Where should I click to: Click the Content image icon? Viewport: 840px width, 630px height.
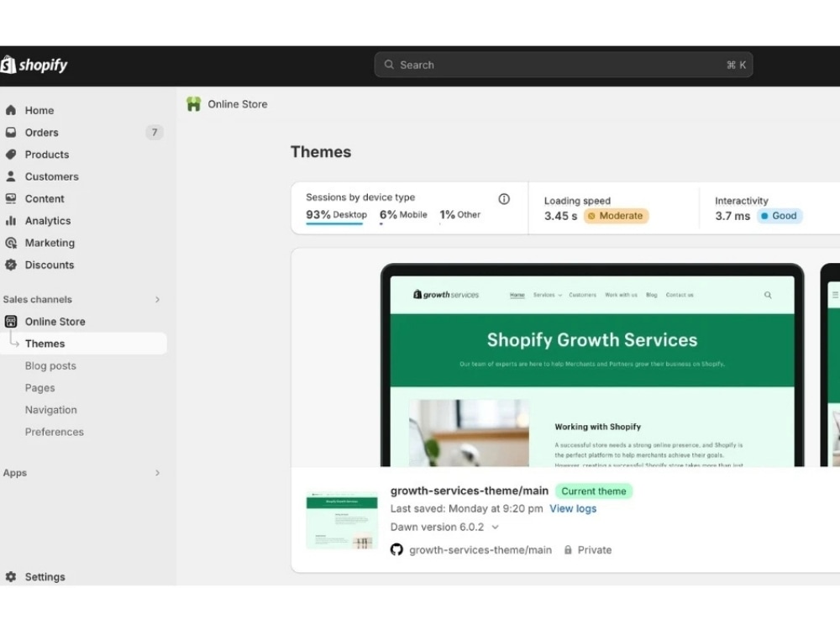(x=11, y=199)
